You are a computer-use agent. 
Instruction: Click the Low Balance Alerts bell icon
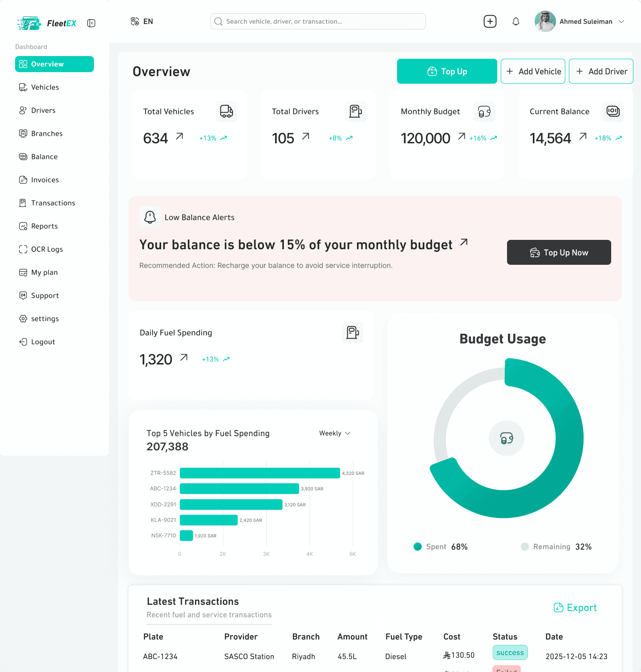coord(150,217)
